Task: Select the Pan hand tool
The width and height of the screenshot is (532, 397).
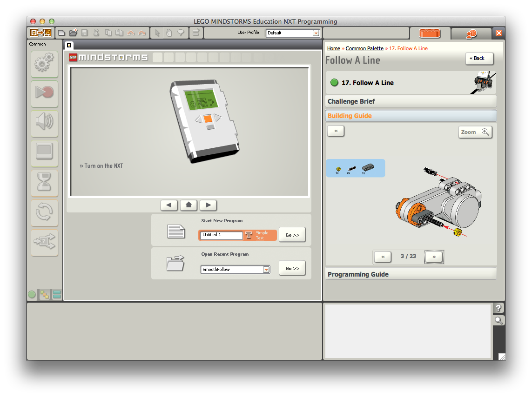Action: 169,33
